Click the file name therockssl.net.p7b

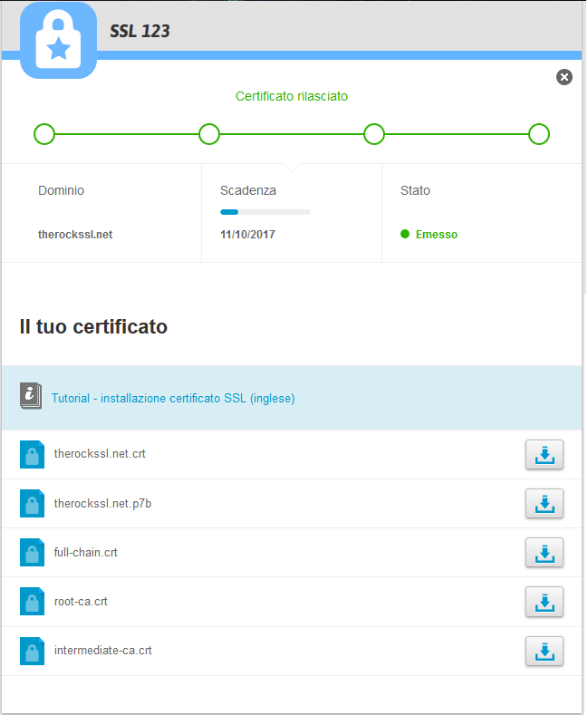102,504
